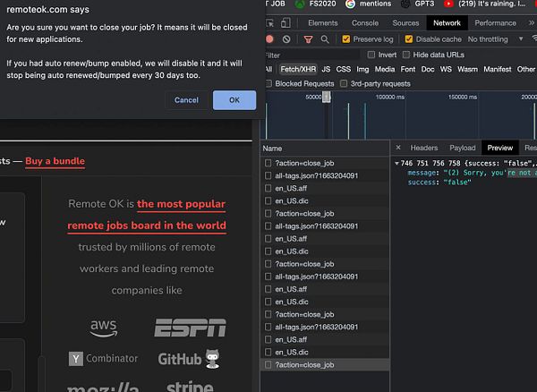Tick checkbox for first all-tags.json request

coord(268,175)
